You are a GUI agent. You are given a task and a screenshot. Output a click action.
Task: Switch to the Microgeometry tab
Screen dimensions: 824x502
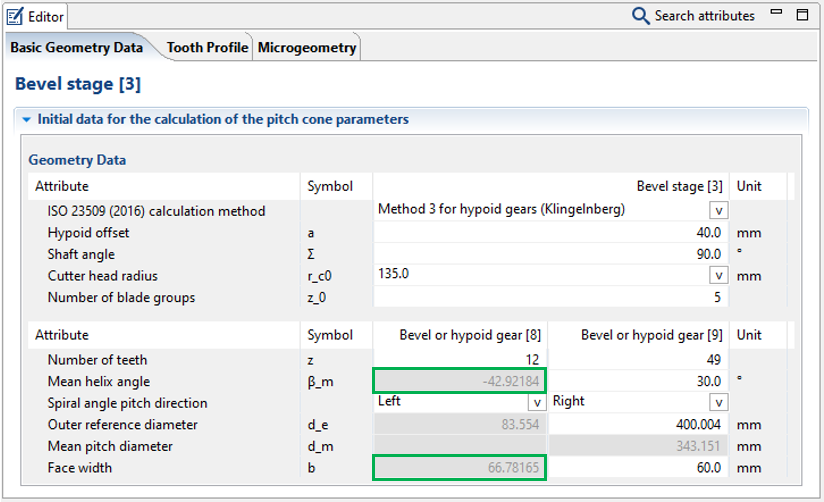tap(307, 47)
